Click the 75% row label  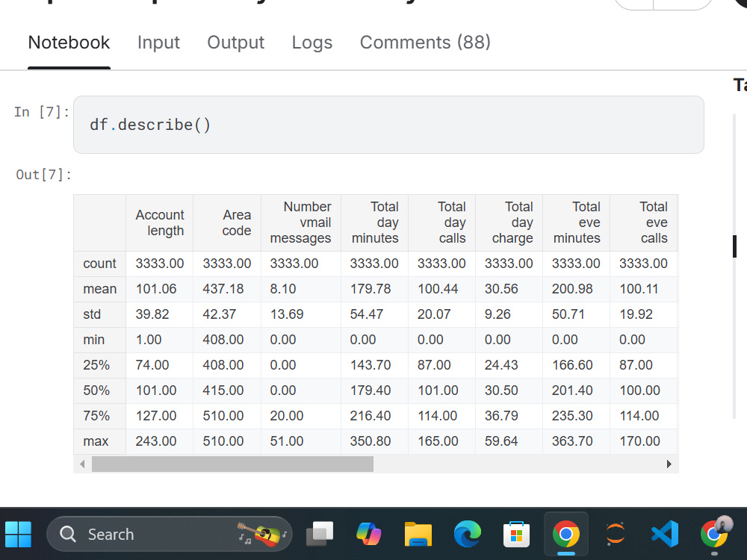coord(96,416)
